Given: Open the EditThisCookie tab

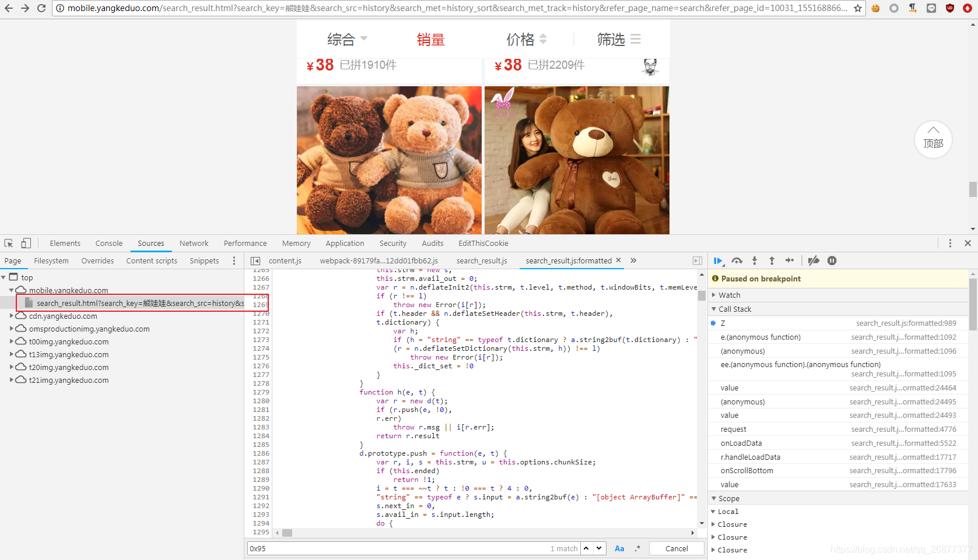Looking at the screenshot, I should pyautogui.click(x=483, y=243).
